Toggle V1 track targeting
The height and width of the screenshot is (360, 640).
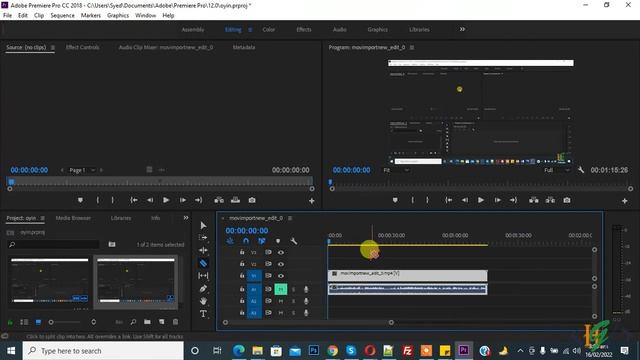(254, 276)
